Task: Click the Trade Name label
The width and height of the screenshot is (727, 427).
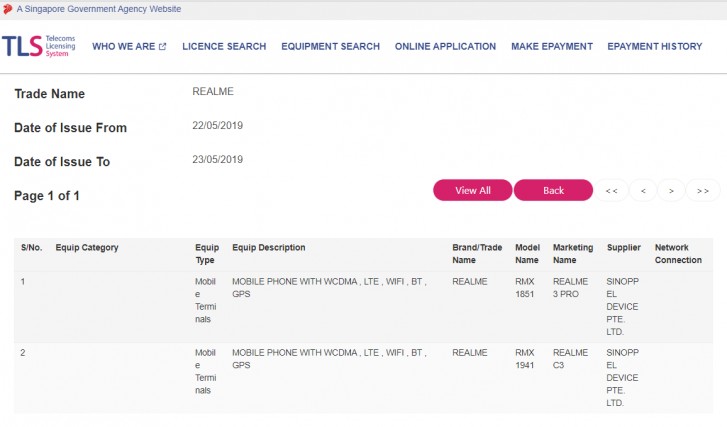Action: (x=50, y=94)
